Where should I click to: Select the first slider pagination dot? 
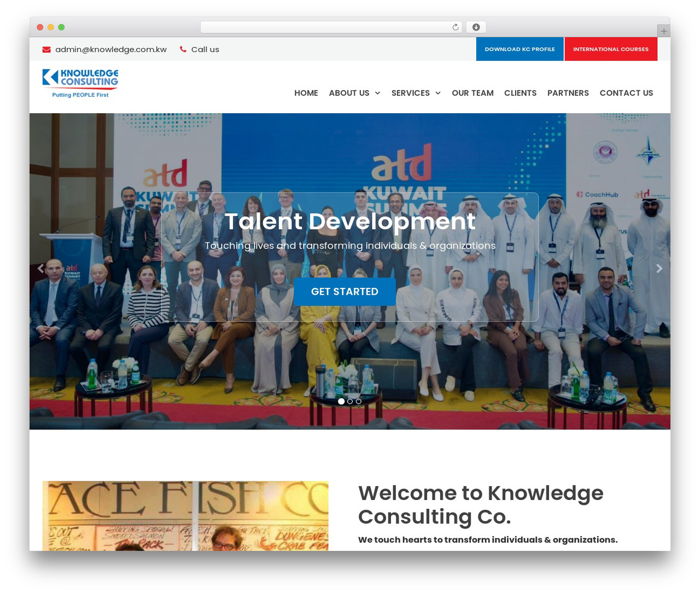click(x=341, y=402)
